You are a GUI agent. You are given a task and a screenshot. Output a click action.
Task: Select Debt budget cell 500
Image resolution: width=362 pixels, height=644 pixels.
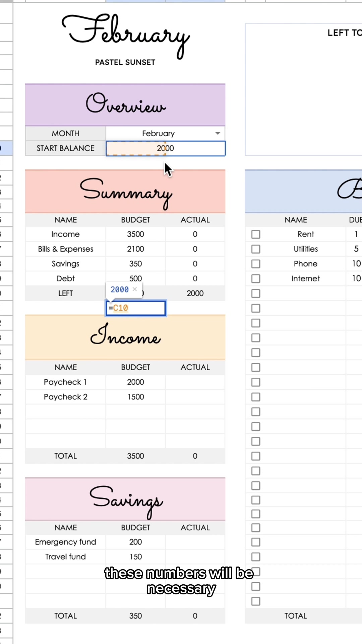[x=136, y=278]
